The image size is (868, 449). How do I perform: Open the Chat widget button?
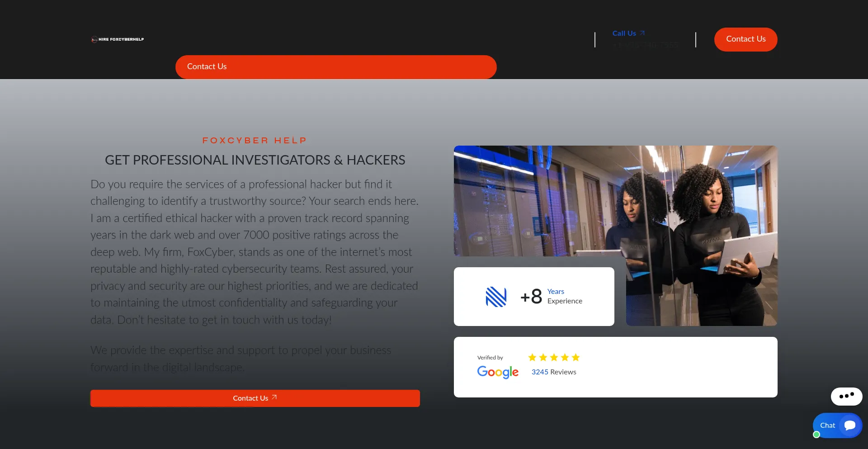(837, 425)
